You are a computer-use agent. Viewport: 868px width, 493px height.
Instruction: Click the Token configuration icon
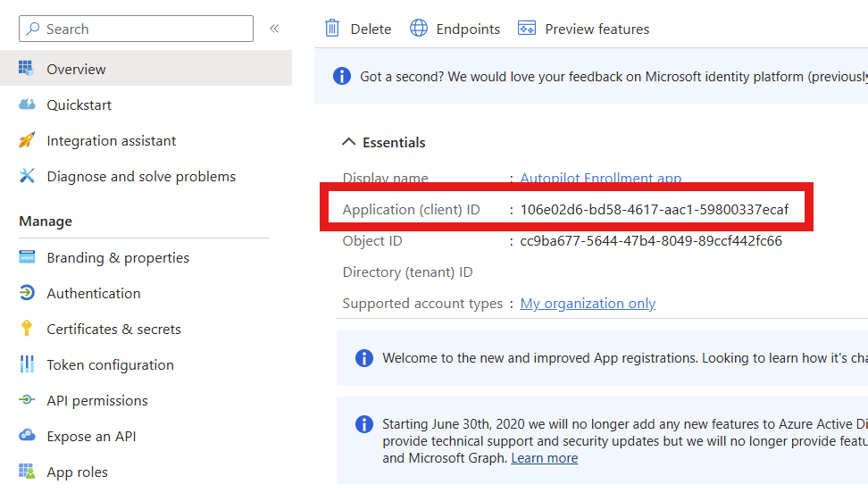tap(27, 365)
